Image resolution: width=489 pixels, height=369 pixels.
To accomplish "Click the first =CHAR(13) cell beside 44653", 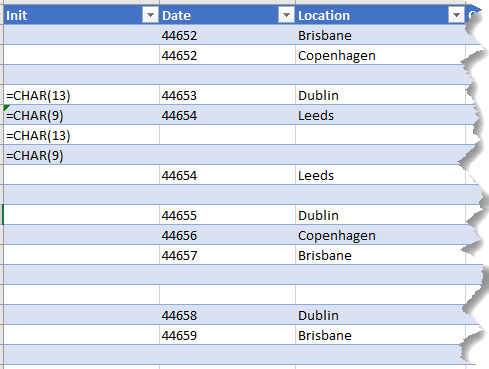I will coord(81,95).
